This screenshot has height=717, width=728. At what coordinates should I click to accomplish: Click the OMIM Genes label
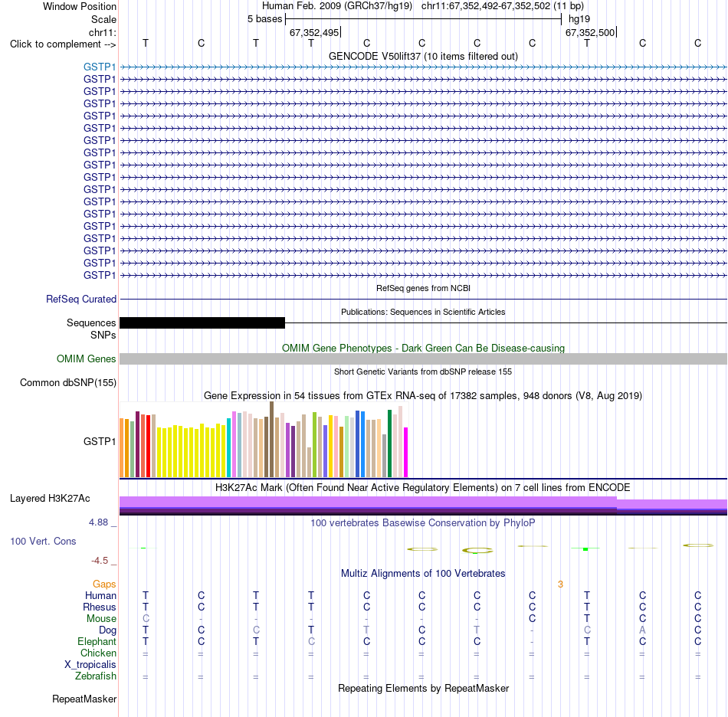(x=86, y=358)
